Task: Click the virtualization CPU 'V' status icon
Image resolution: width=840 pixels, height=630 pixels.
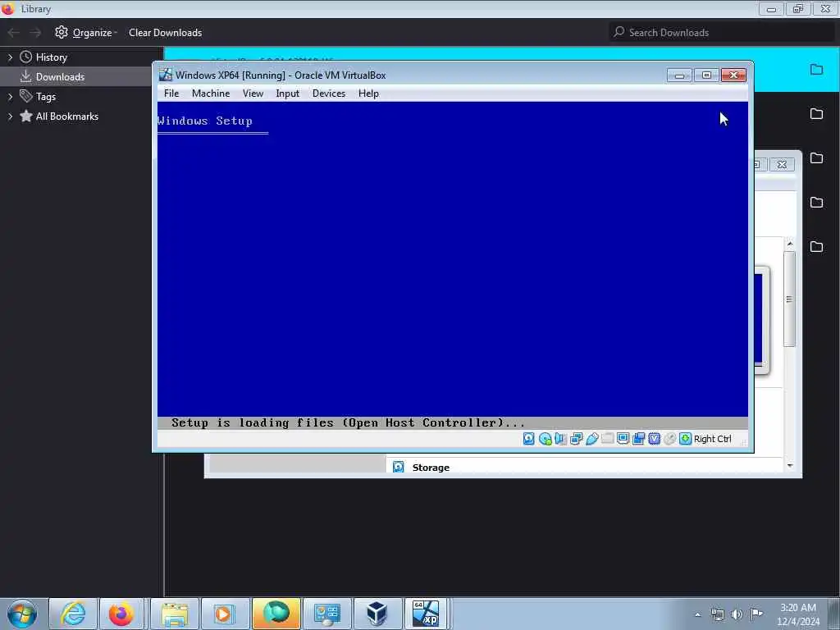Action: click(654, 439)
